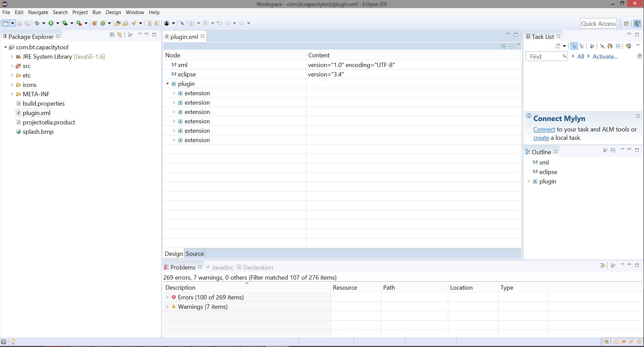
Task: Click the create local task link
Action: coord(541,138)
